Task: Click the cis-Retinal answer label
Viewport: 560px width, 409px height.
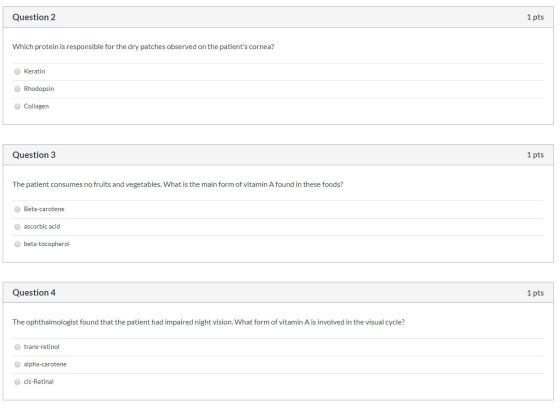Action: coord(39,382)
